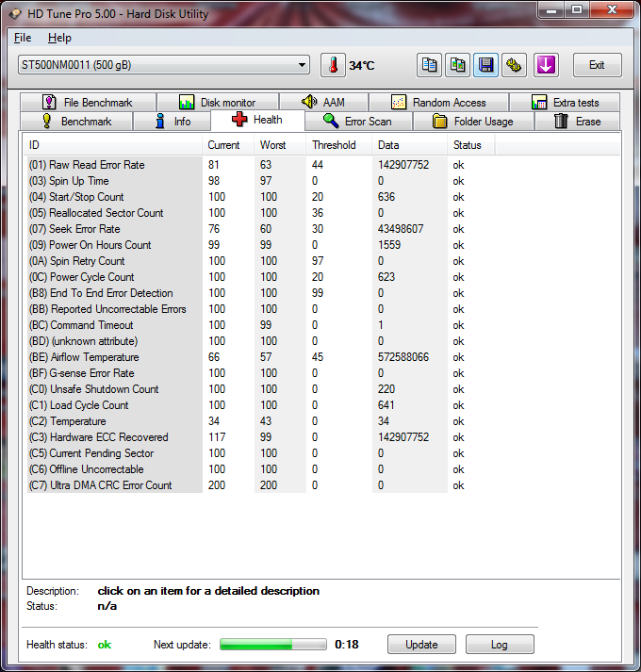This screenshot has width=641, height=672.
Task: Open the Error Scan tab
Action: pos(356,121)
